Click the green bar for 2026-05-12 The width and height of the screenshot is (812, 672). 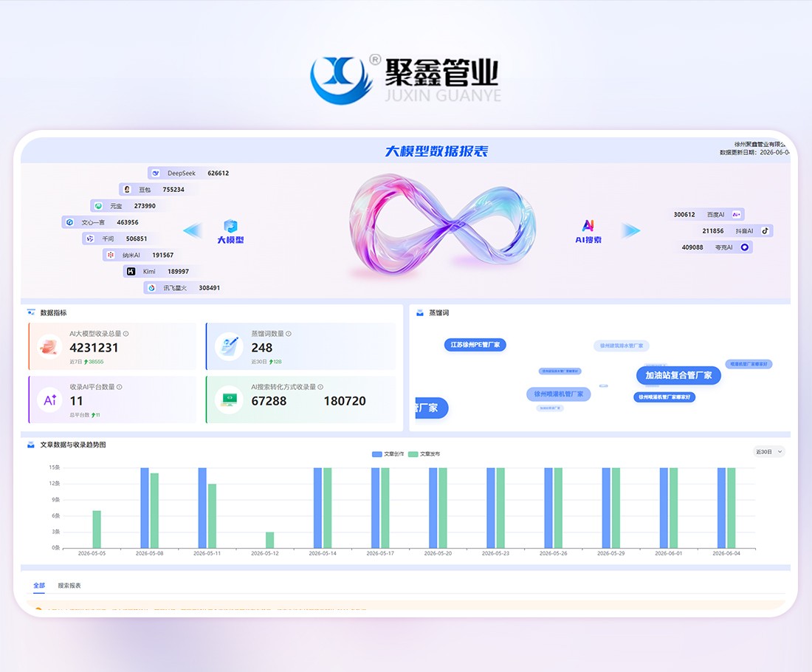269,541
